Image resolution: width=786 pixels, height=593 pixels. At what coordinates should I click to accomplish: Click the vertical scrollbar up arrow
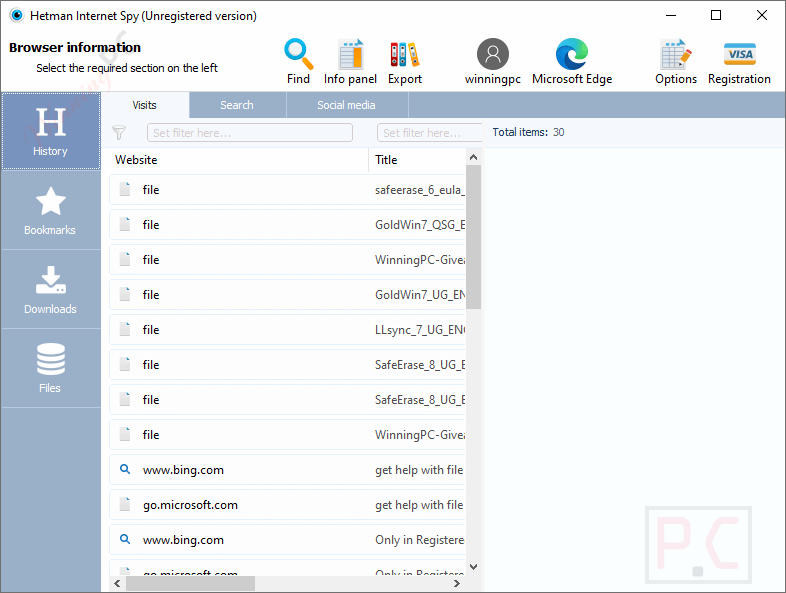tap(473, 157)
